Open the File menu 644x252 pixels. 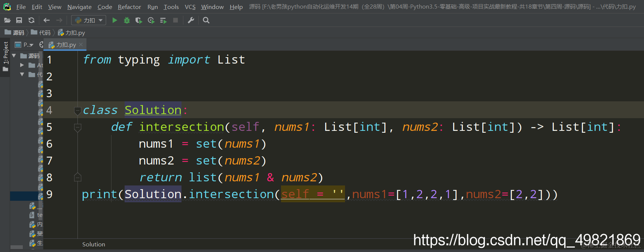(21, 7)
